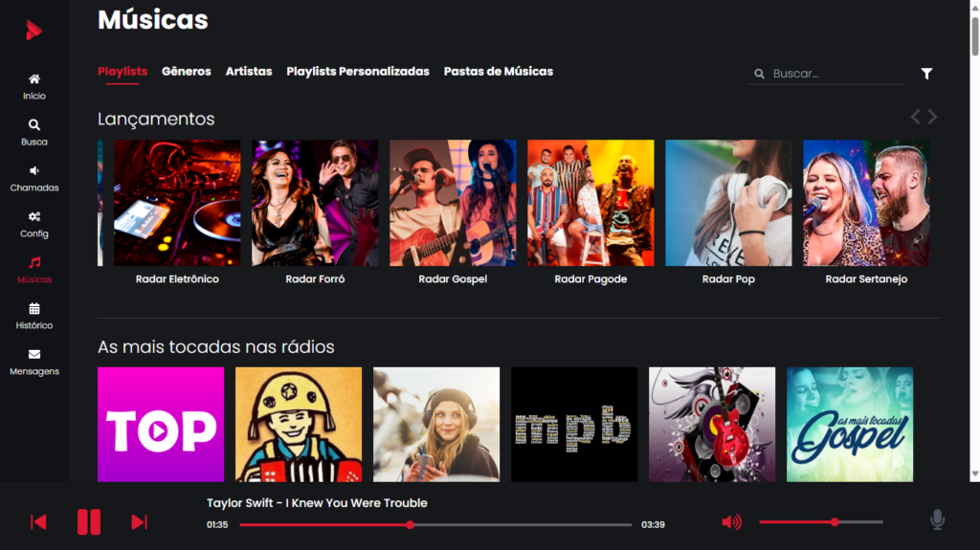Open Chamadas megaphone section
Screen dimensions: 980x550
[34, 171]
